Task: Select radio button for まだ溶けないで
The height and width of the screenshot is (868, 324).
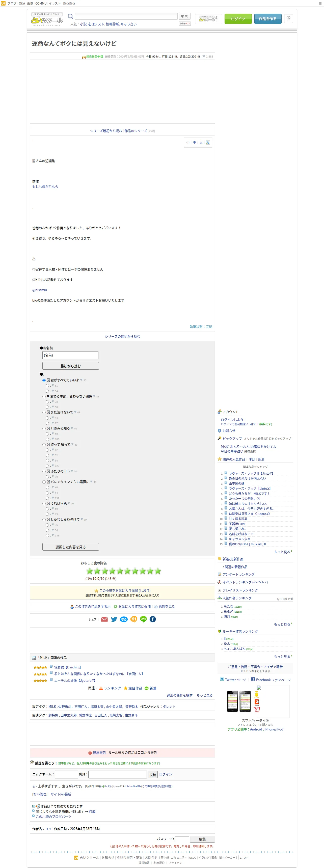Action: coord(44,413)
